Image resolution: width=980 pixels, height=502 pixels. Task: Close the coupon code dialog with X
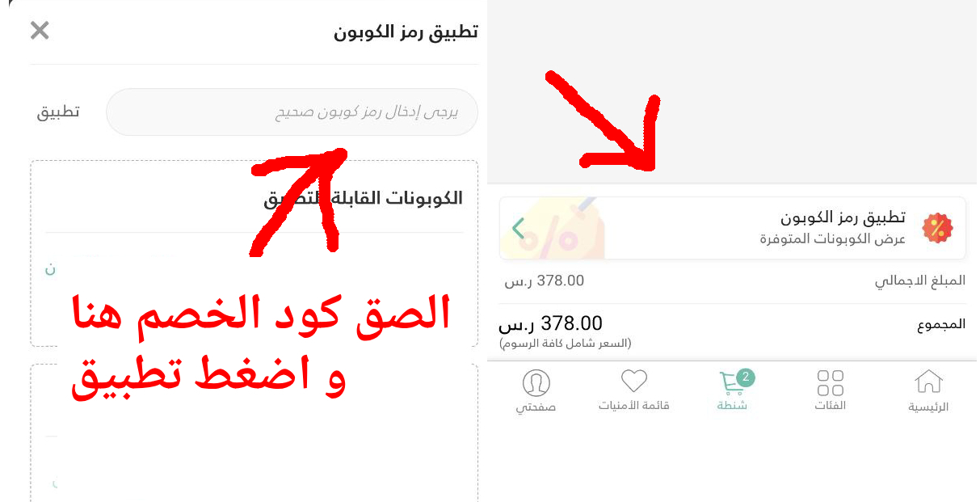point(40,31)
